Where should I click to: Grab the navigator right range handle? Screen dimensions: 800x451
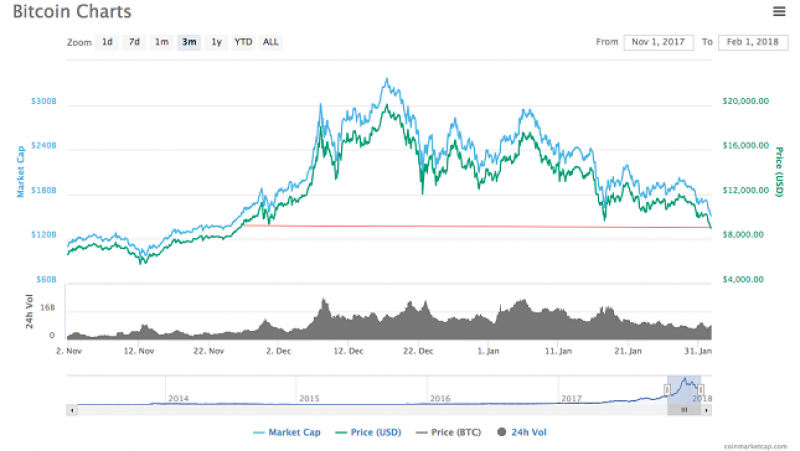click(701, 390)
